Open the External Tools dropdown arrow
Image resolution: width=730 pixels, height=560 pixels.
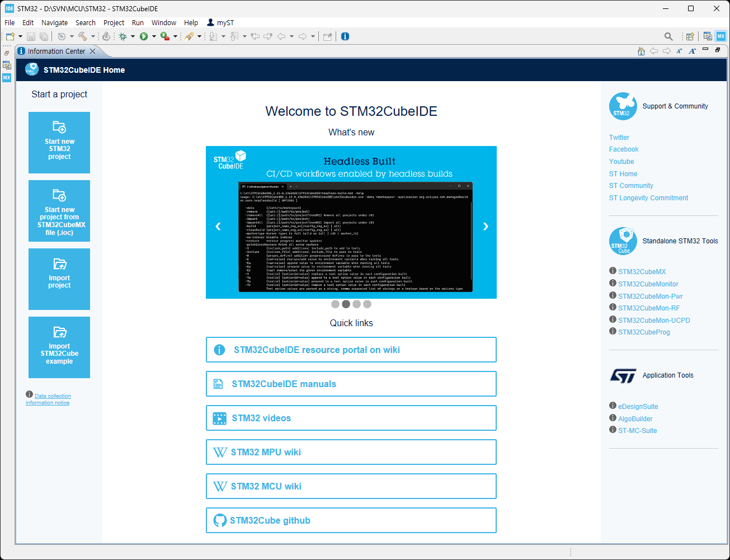coord(175,36)
